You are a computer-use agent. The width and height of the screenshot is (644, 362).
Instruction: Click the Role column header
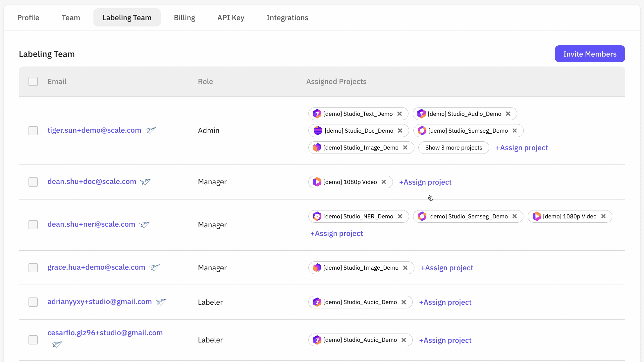click(205, 81)
